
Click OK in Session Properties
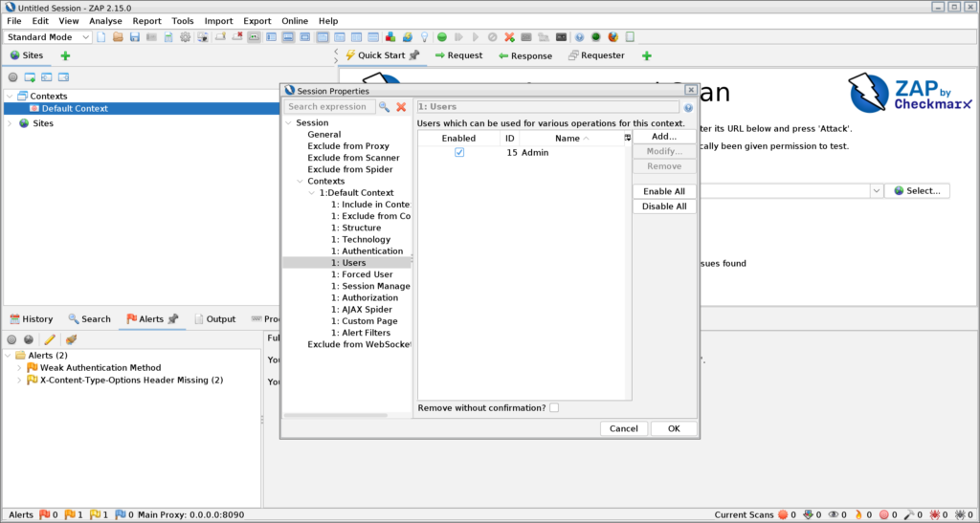pyautogui.click(x=674, y=428)
